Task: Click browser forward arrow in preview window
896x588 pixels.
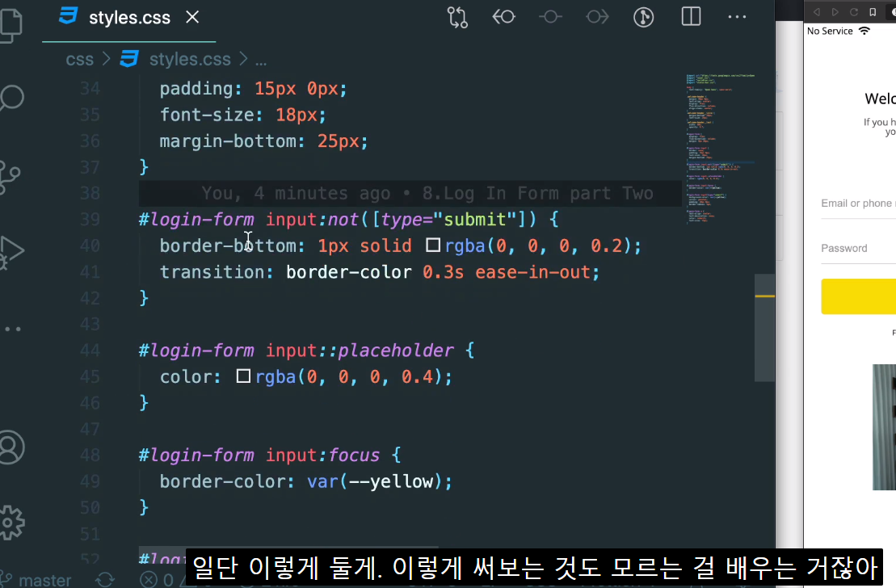Action: coord(835,12)
